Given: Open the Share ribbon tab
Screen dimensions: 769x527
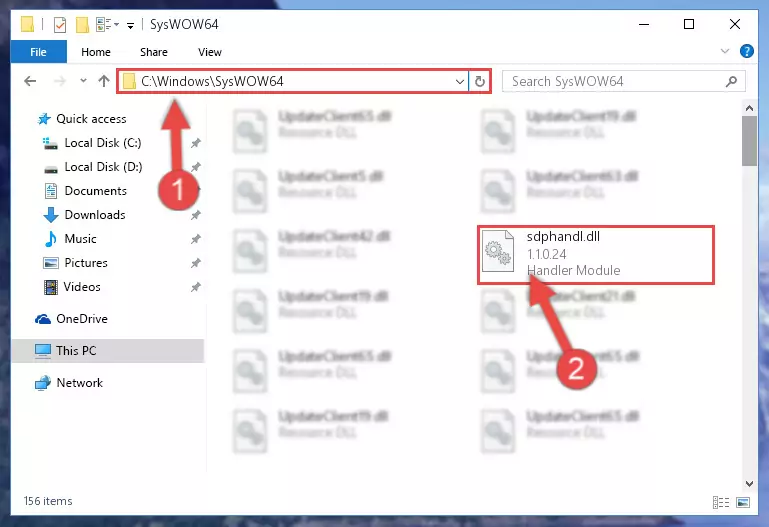Looking at the screenshot, I should [154, 52].
